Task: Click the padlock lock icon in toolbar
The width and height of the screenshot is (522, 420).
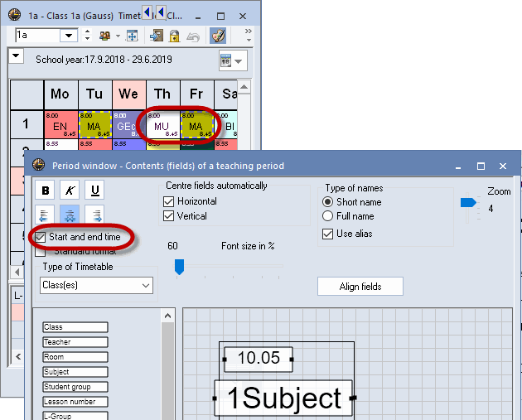Action: click(x=175, y=36)
